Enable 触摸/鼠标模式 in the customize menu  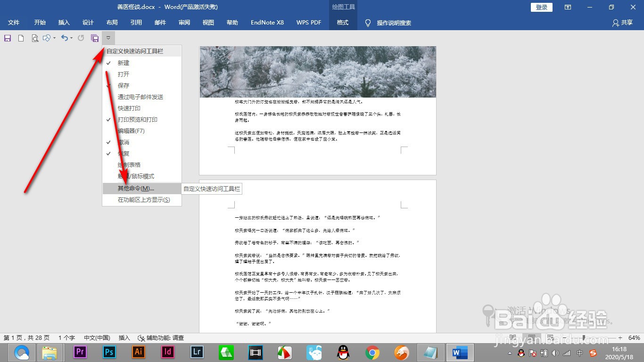tap(142, 176)
